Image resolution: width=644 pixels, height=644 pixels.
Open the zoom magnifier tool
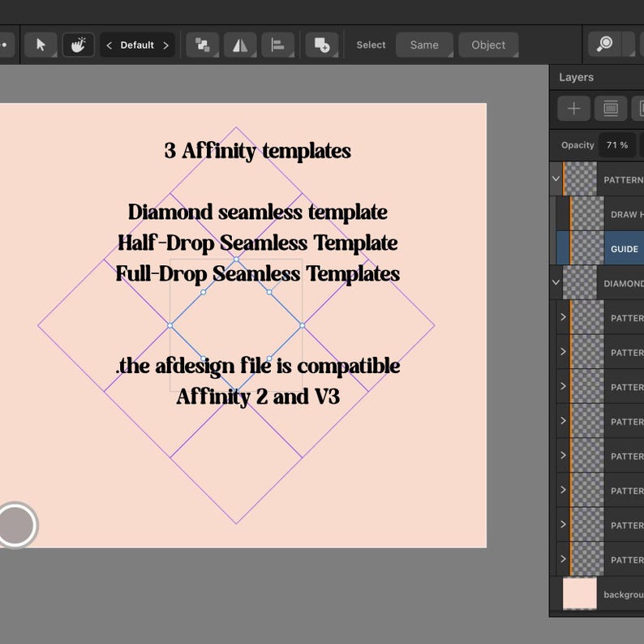(x=605, y=44)
